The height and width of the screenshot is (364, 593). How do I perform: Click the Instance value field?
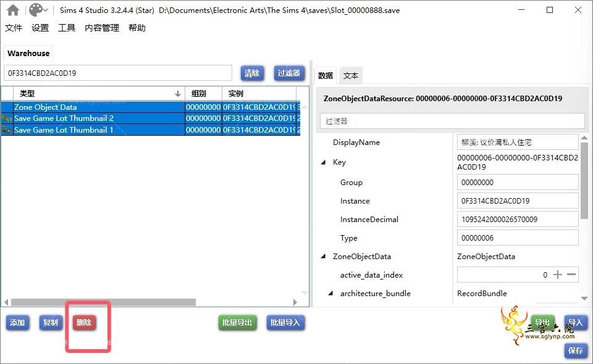coord(518,201)
